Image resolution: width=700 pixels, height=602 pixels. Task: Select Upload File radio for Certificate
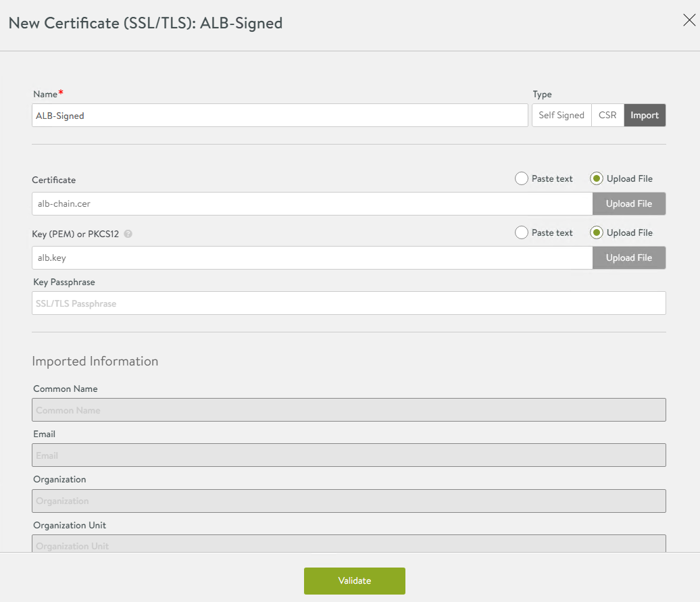tap(597, 179)
